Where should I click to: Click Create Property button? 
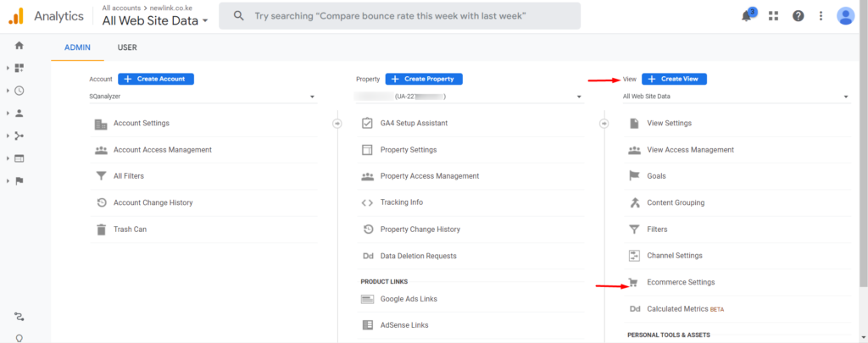424,79
